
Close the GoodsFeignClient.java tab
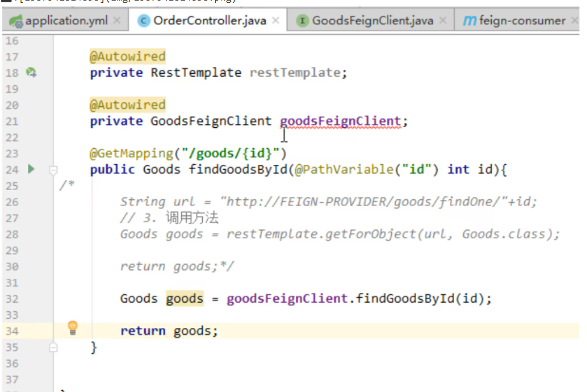coord(443,20)
